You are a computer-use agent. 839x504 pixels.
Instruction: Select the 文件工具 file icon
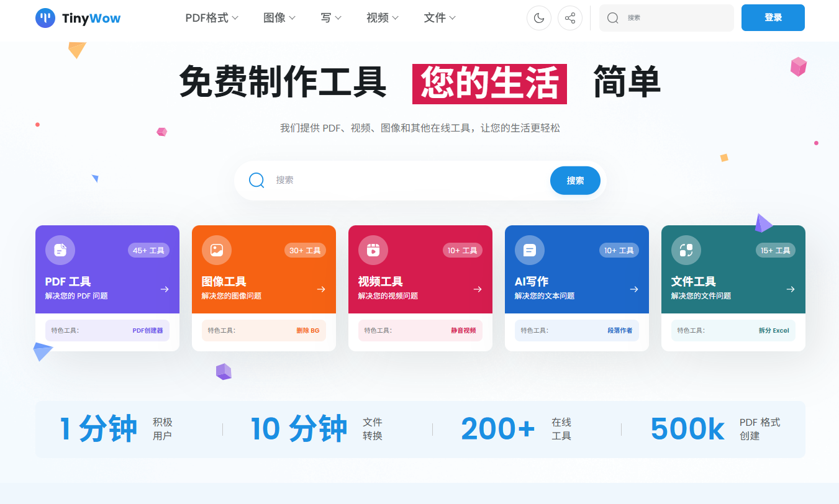(x=686, y=250)
